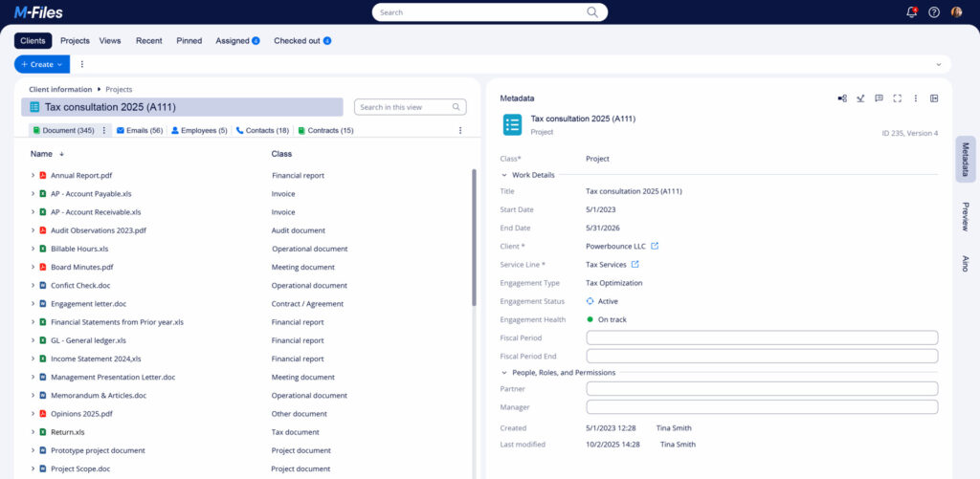Collapse People, Roles, and Permissions section
Viewport: 980px width, 479px height.
504,372
